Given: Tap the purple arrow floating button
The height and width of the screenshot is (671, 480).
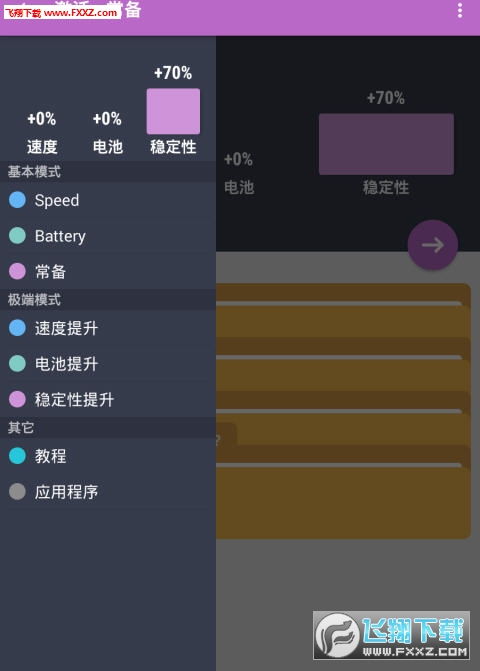Looking at the screenshot, I should point(433,245).
